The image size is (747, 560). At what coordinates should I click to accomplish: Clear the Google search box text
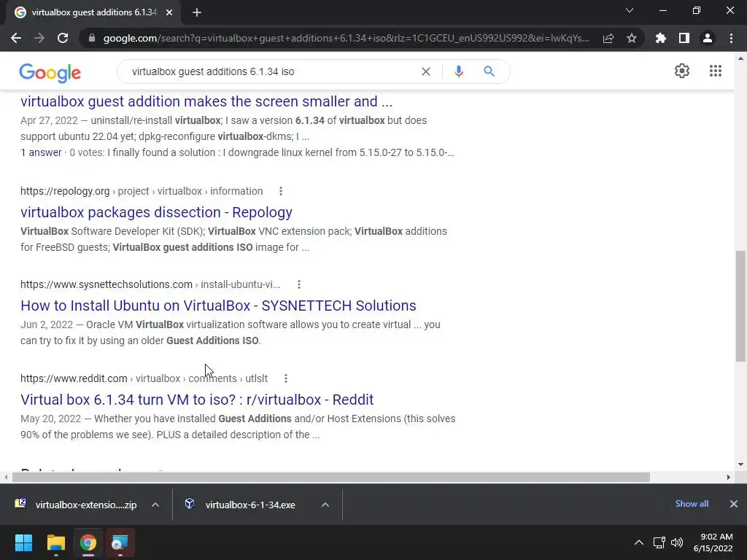pos(426,71)
